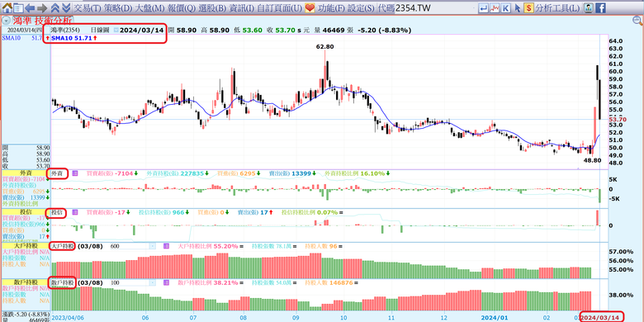Click the round collapse arrow beside 鴻準 技術分析
The image size is (644, 322).
[6, 20]
